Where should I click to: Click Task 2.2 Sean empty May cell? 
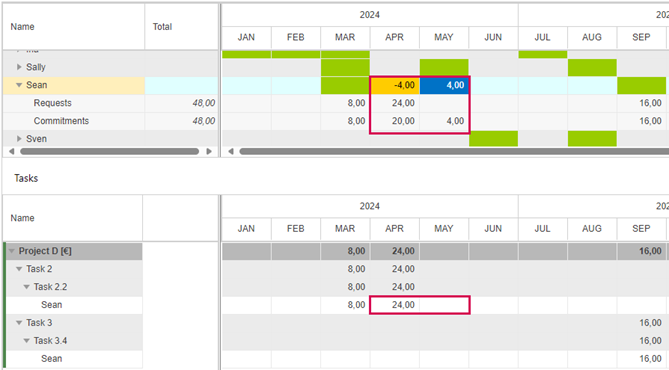pos(444,305)
